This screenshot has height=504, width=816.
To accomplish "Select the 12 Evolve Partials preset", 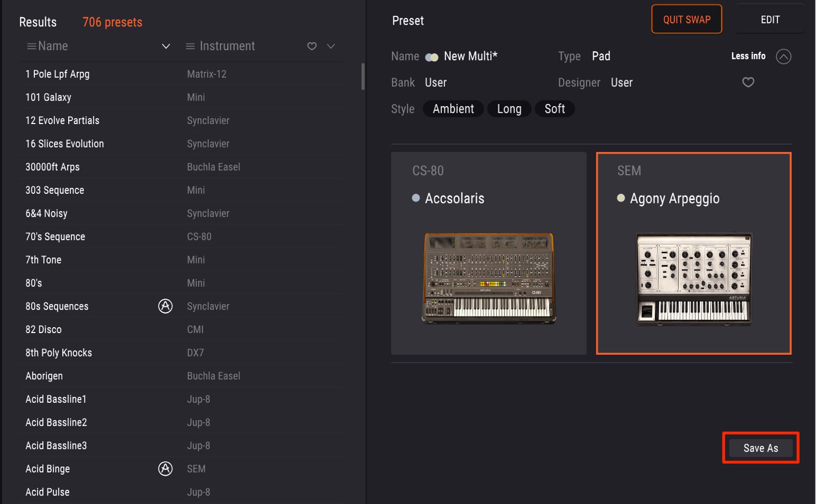I will pos(181,120).
